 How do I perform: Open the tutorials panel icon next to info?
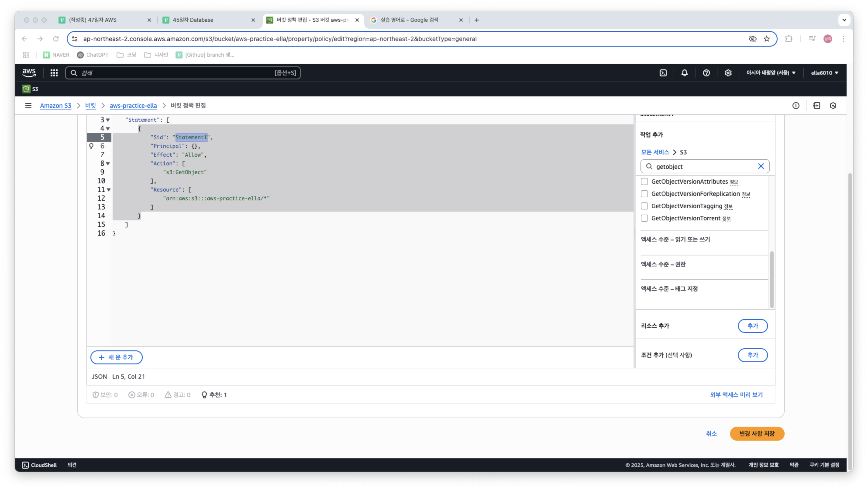[816, 105]
